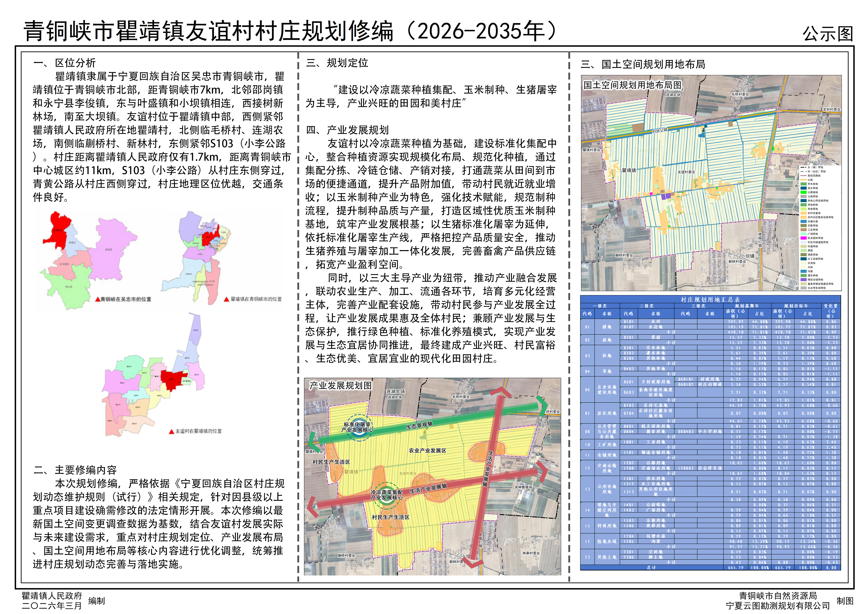This screenshot has height=614, width=868.
Task: Click the 规划目标年 column header
Action: (x=796, y=306)
